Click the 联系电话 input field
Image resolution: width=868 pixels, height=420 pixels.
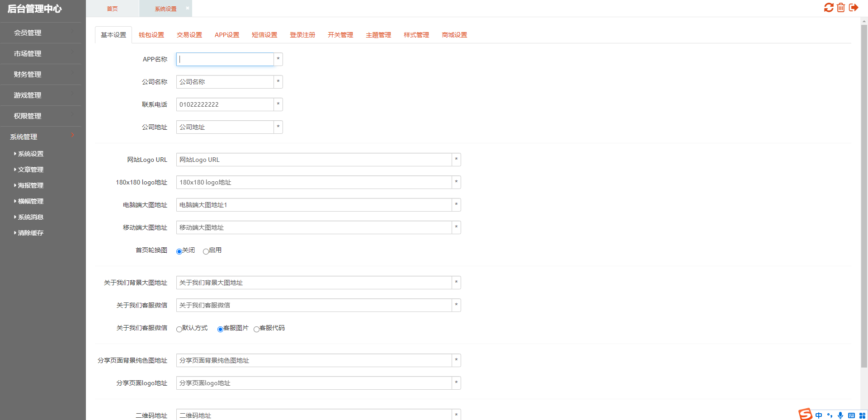(225, 104)
